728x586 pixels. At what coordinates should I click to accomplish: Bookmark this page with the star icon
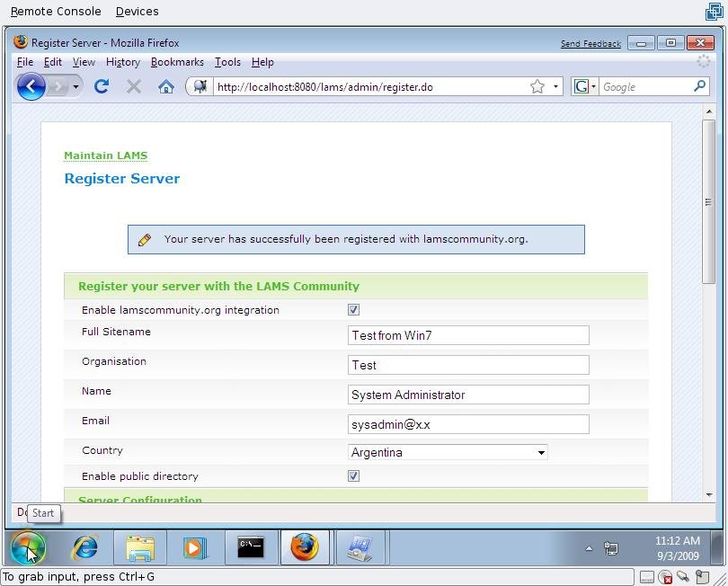pos(537,87)
